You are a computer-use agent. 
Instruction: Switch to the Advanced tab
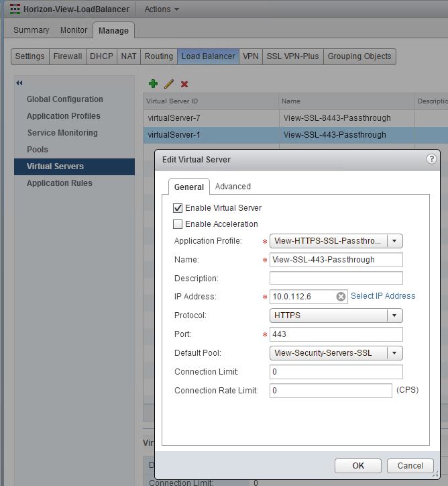tap(233, 187)
